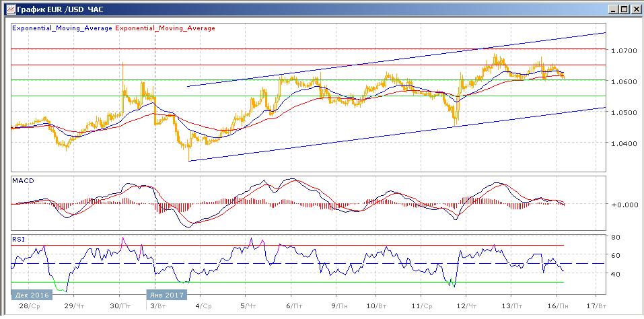Click the MACD indicator panel label
644x319 pixels.
coord(23,181)
